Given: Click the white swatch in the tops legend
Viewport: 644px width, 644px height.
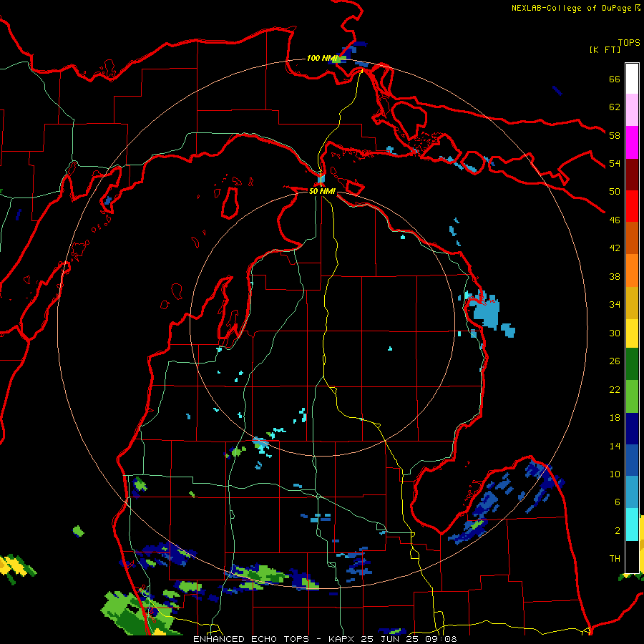Looking at the screenshot, I should (x=632, y=79).
